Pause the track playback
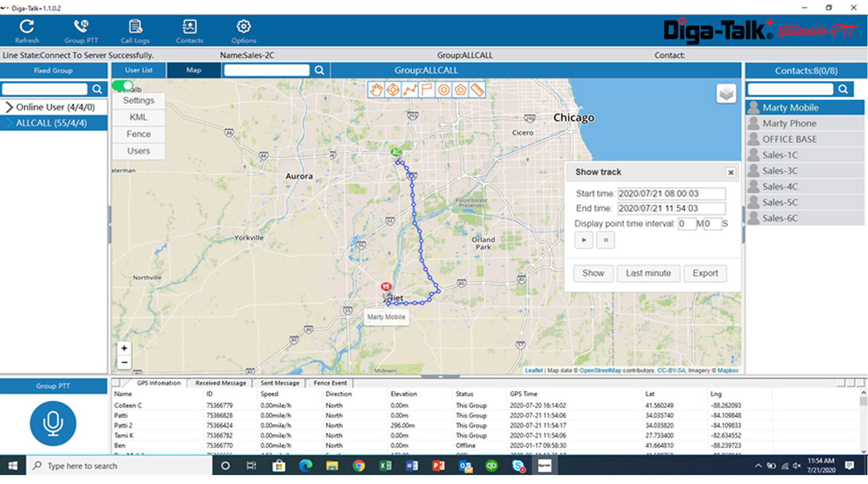Screen dimensions: 868x484 point(606,240)
